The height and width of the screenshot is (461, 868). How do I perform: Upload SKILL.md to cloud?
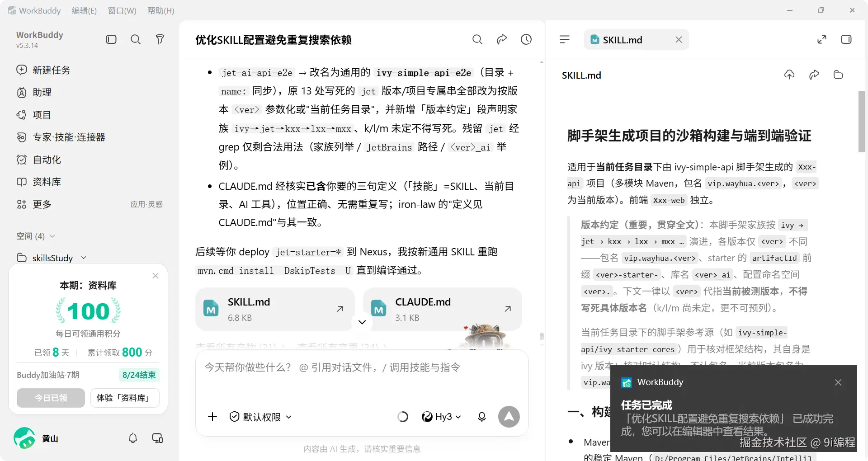[x=789, y=75]
